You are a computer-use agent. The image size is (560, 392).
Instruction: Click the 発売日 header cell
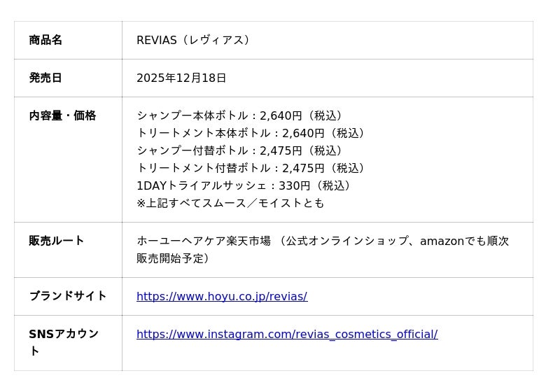(45, 78)
